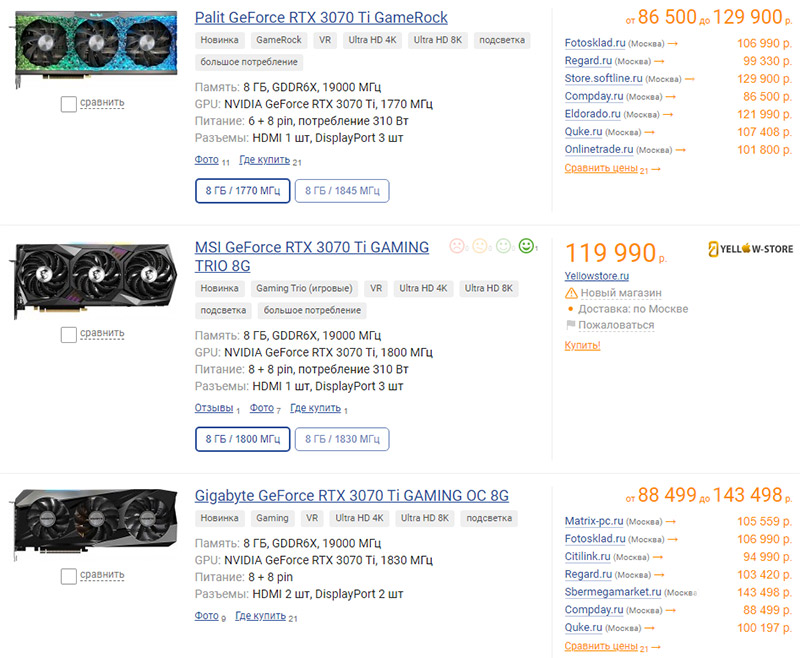Click the warning triangle beside Новый магазин
This screenshot has height=658, width=800.
tap(571, 293)
